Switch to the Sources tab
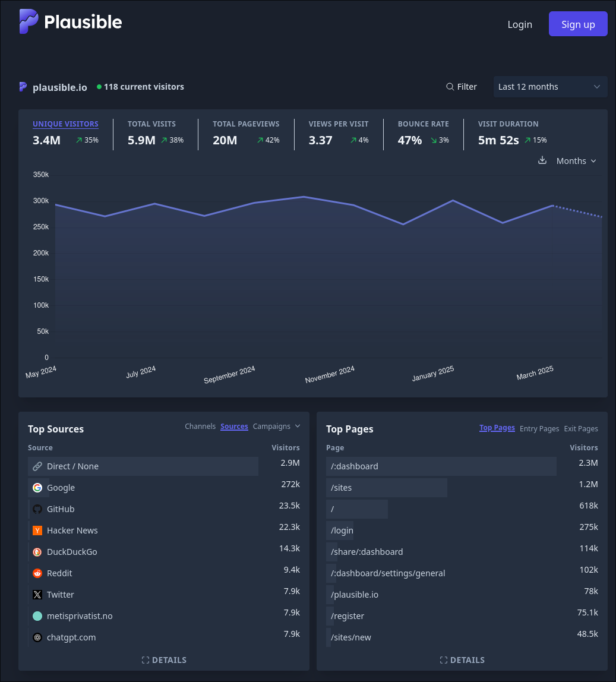The width and height of the screenshot is (616, 682). coord(234,427)
